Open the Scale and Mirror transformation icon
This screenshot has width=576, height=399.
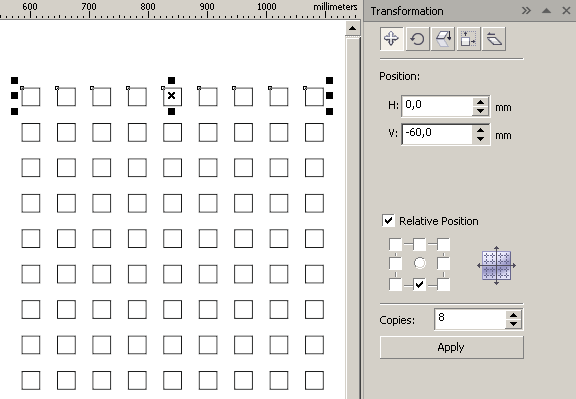coord(443,39)
